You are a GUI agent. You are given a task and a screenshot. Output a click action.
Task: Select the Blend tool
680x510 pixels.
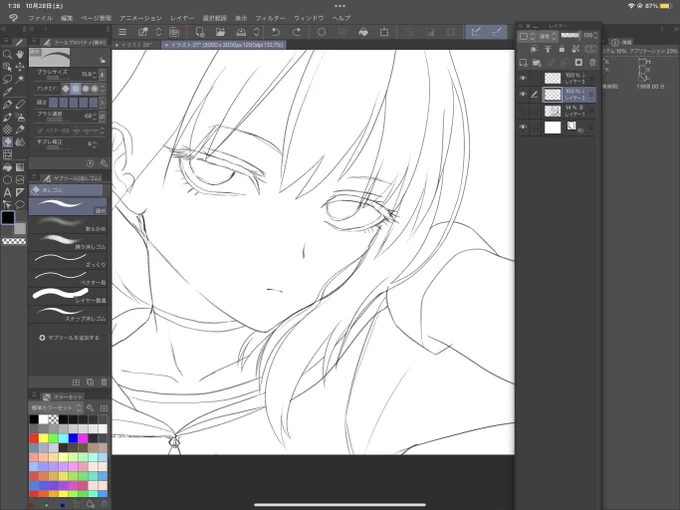click(20, 142)
